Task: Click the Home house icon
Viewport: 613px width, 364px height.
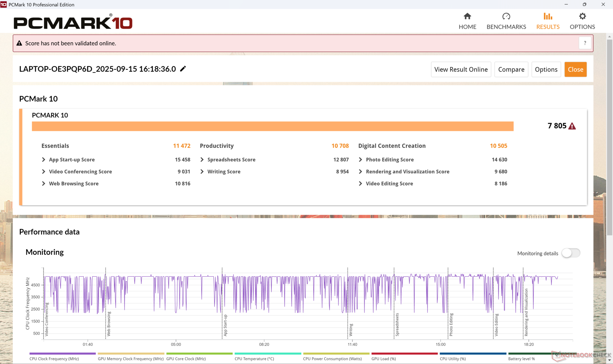Action: (x=467, y=16)
